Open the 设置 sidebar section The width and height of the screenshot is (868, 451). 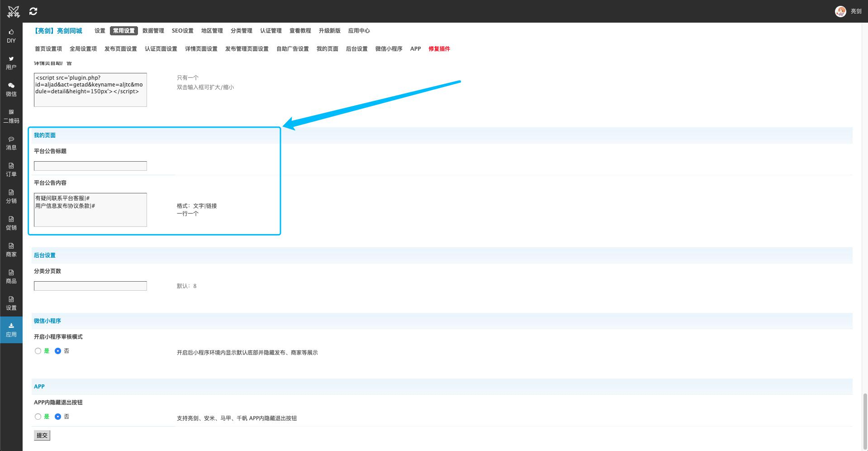click(x=11, y=303)
